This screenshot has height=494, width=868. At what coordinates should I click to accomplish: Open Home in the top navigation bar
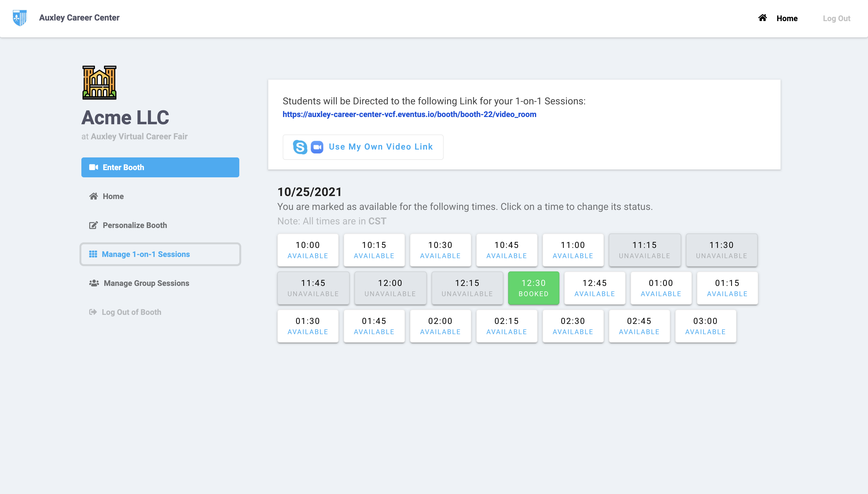point(787,18)
